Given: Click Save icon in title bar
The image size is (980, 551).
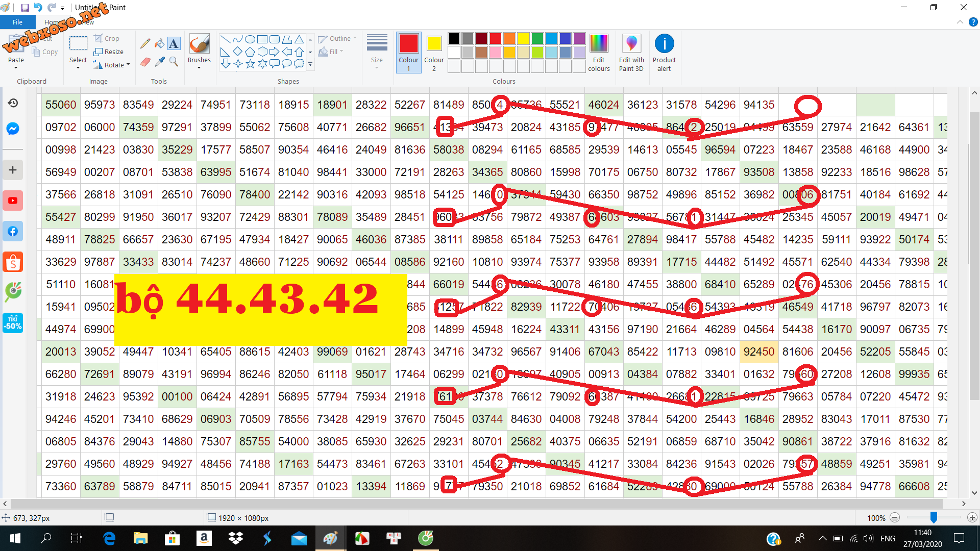Looking at the screenshot, I should click(x=24, y=8).
